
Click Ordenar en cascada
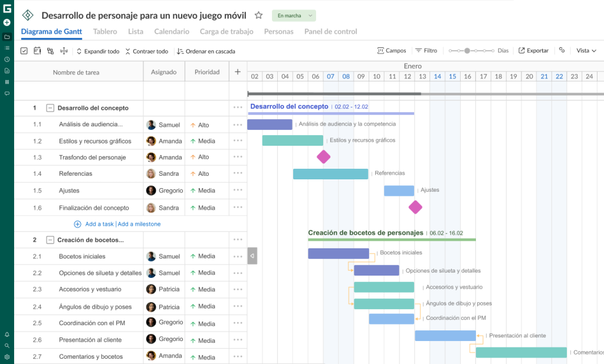206,51
